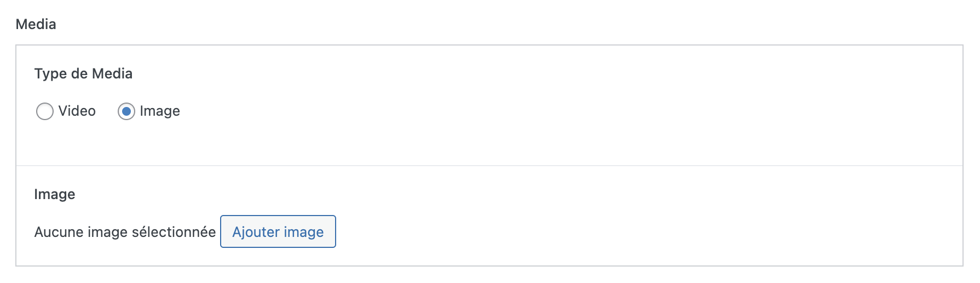The width and height of the screenshot is (980, 283).
Task: Select the Video radio button
Action: 45,111
